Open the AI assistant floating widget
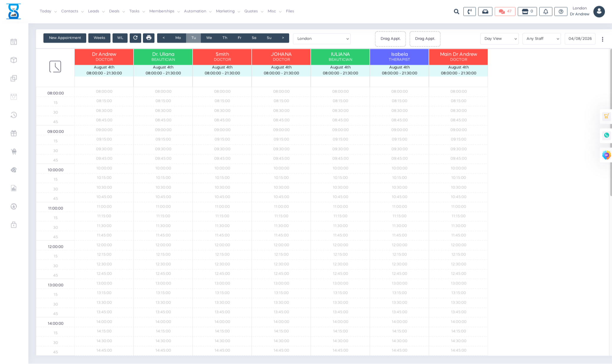Image resolution: width=612 pixels, height=364 pixels. click(606, 155)
